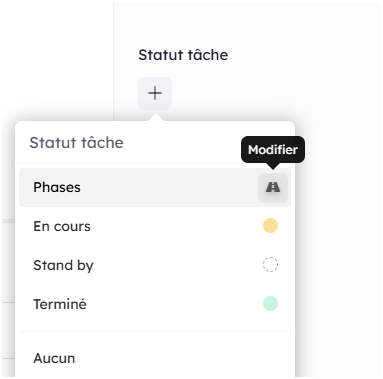
Task: Click the Statut tâche popup header title
Action: pyautogui.click(x=76, y=143)
